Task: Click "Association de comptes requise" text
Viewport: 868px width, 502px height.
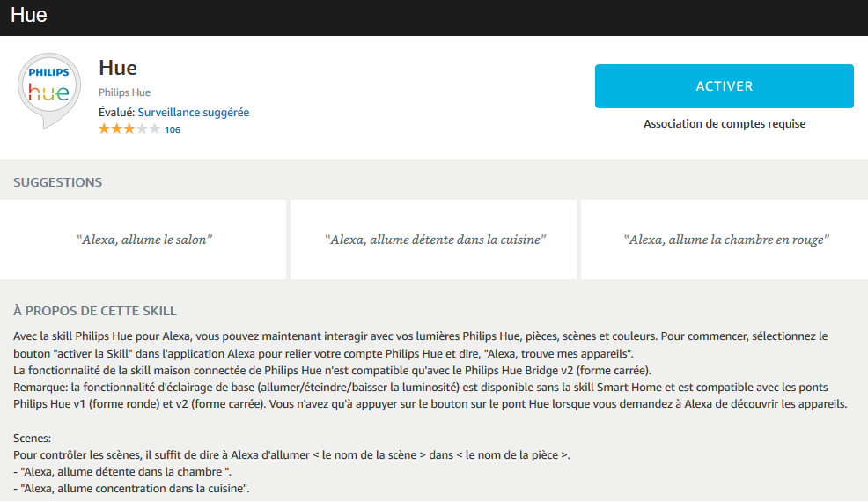Action: coord(725,124)
